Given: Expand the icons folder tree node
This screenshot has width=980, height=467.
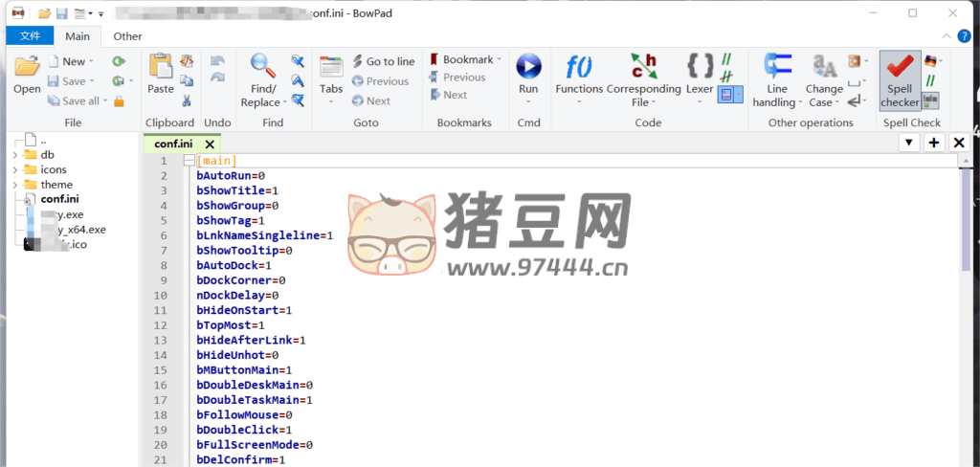Looking at the screenshot, I should [x=14, y=169].
